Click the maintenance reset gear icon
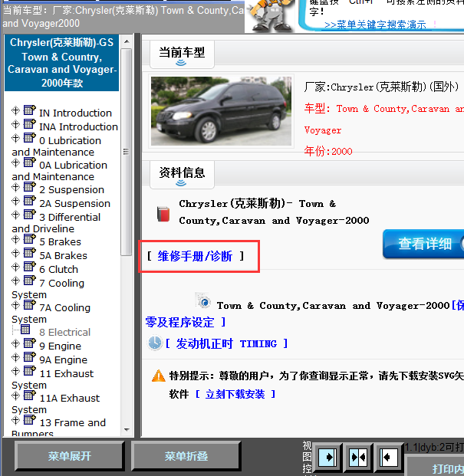Viewport: 464px width, 476px height. pyautogui.click(x=202, y=300)
